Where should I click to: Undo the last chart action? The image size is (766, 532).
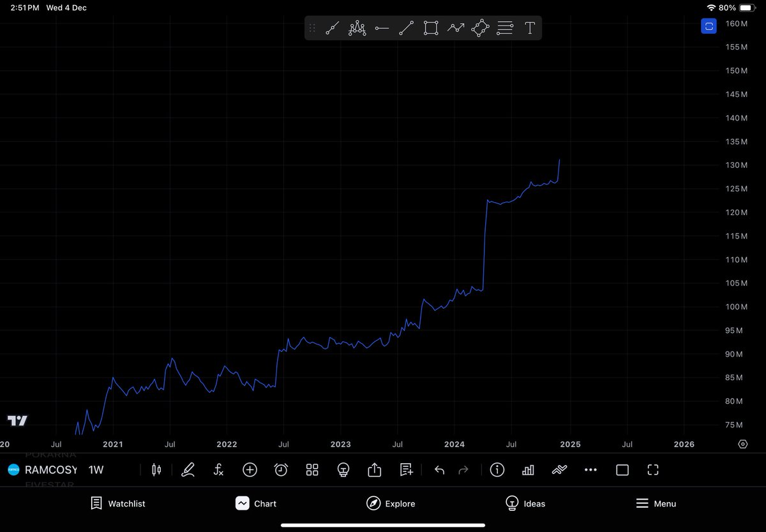click(x=439, y=470)
